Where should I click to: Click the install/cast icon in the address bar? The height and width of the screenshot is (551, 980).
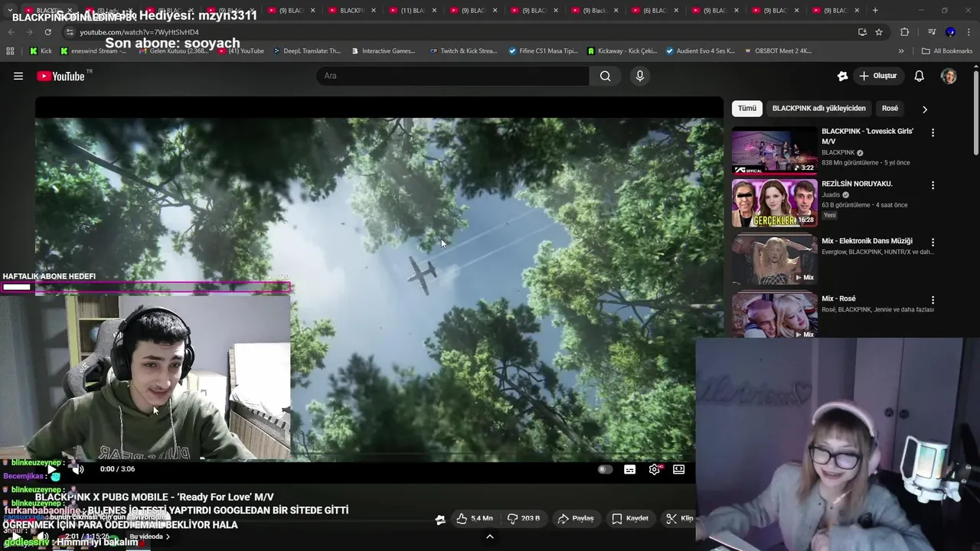pos(862,32)
